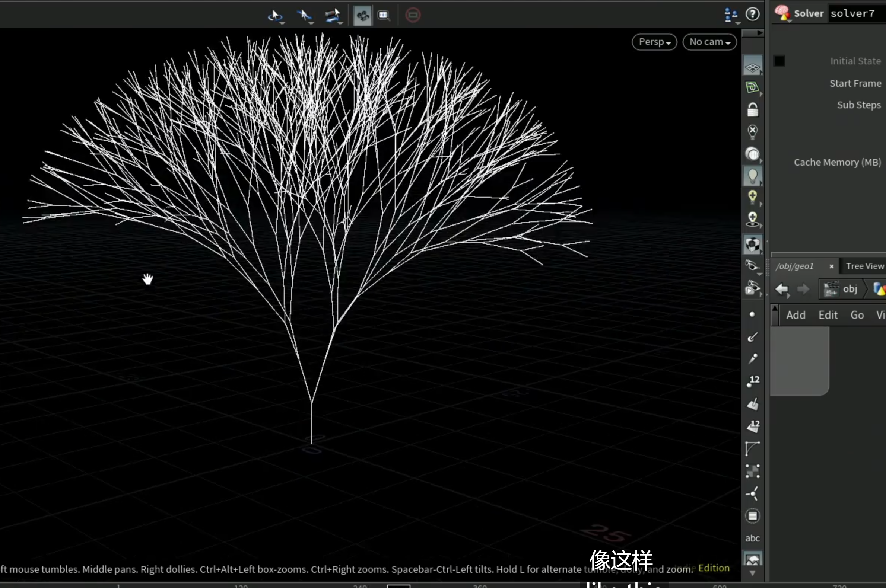Image resolution: width=886 pixels, height=588 pixels.
Task: Open normal lighting icon's corner arrow menu
Action: tap(761, 184)
